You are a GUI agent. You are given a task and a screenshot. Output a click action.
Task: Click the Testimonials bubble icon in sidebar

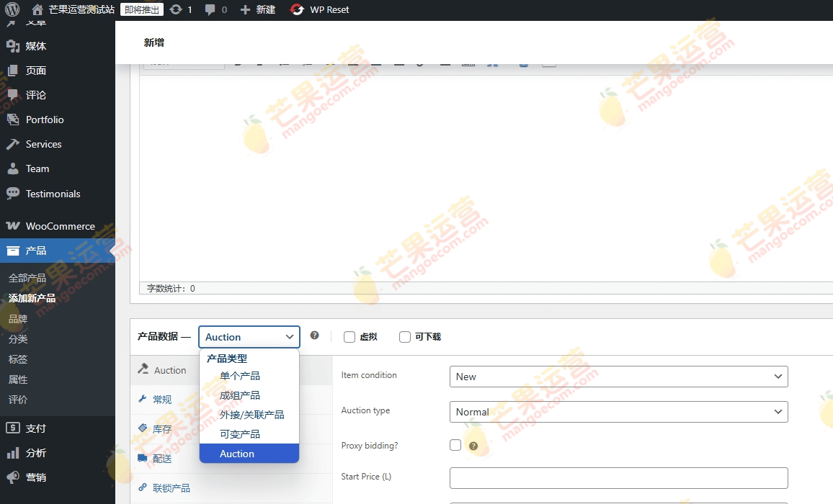click(x=13, y=193)
